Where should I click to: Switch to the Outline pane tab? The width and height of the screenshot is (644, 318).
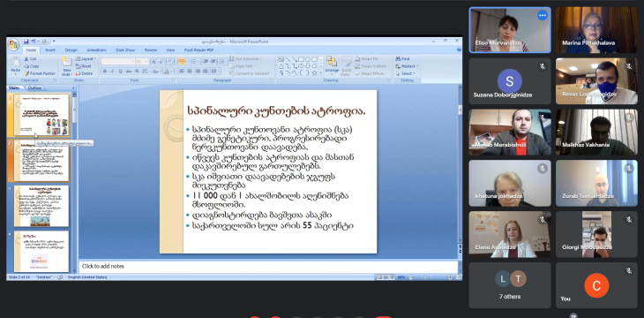(x=34, y=87)
